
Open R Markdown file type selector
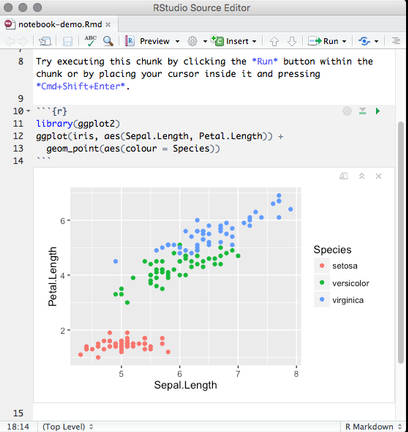[x=373, y=427]
